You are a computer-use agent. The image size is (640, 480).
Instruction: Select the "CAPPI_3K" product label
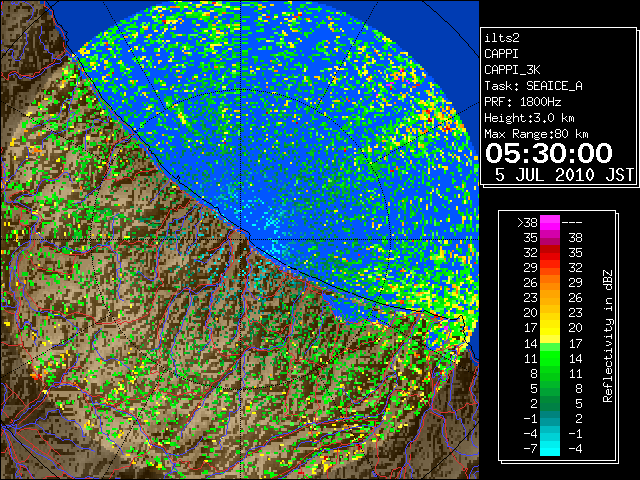512,70
